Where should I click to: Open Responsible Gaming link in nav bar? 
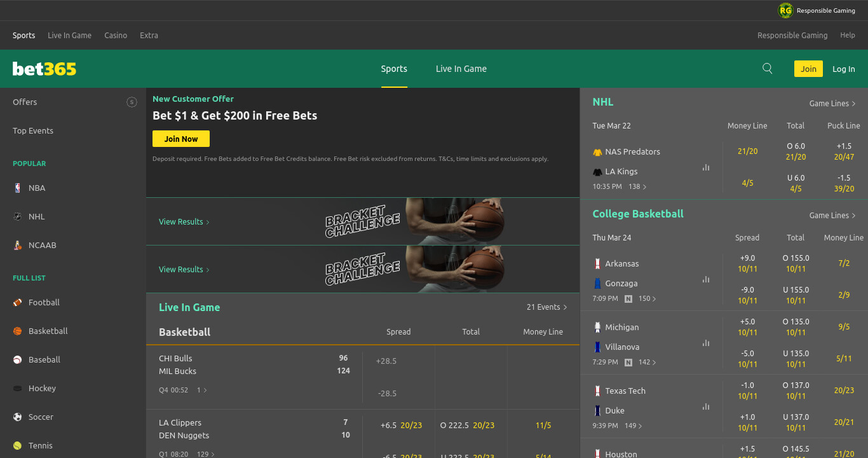tap(792, 35)
